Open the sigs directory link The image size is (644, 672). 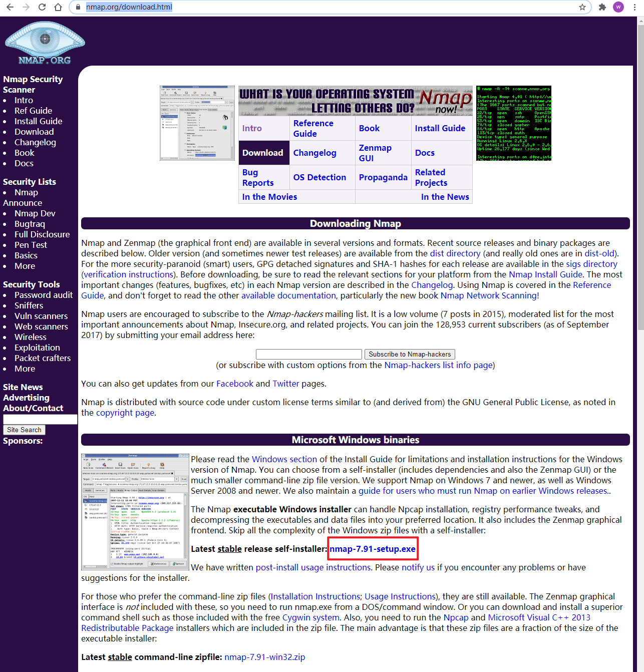[x=591, y=264]
